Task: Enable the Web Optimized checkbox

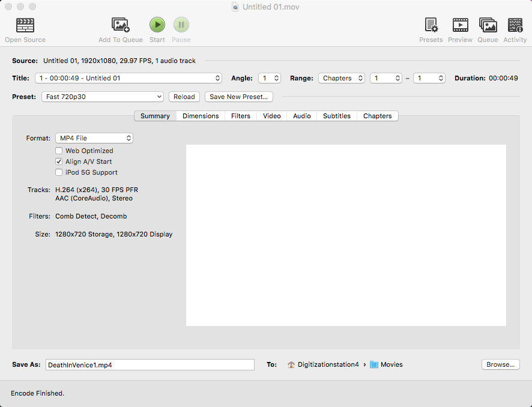Action: tap(59, 151)
